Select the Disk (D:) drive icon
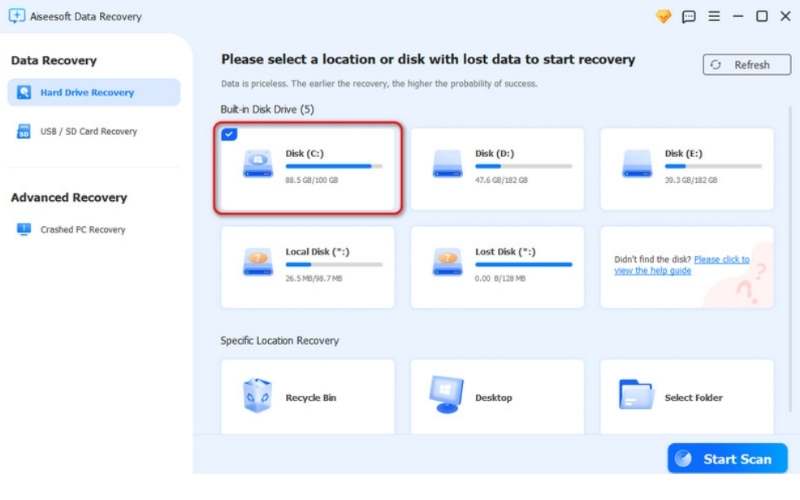The height and width of the screenshot is (500, 800). (447, 163)
